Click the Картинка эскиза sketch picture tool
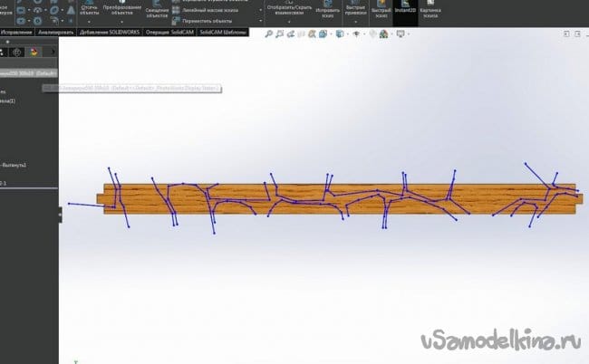Viewport: 589px width, 364px height. tap(430, 10)
